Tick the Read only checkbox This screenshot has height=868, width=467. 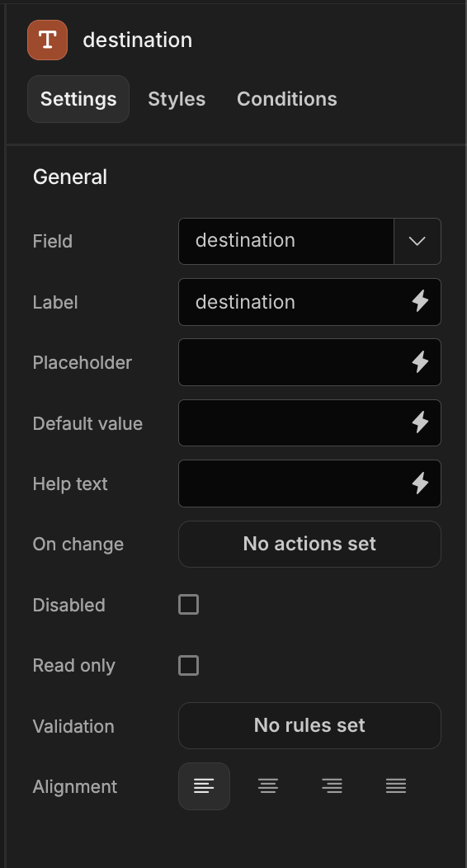[x=189, y=665]
